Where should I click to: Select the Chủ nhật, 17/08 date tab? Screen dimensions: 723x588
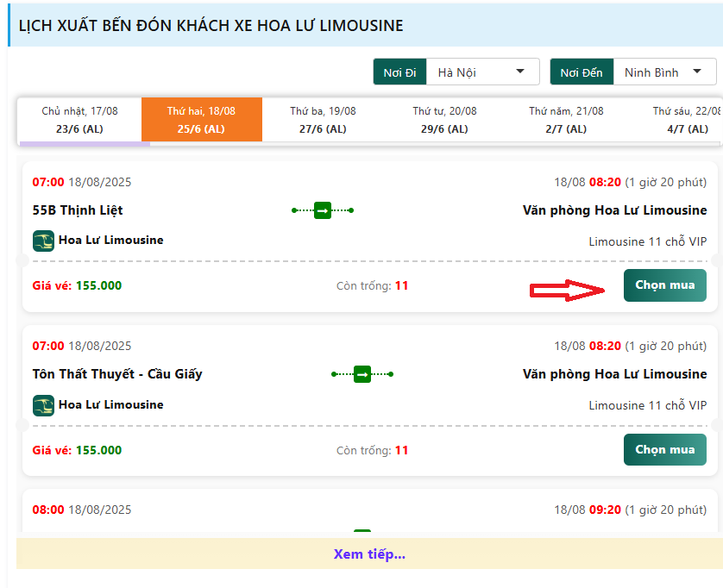coord(79,120)
